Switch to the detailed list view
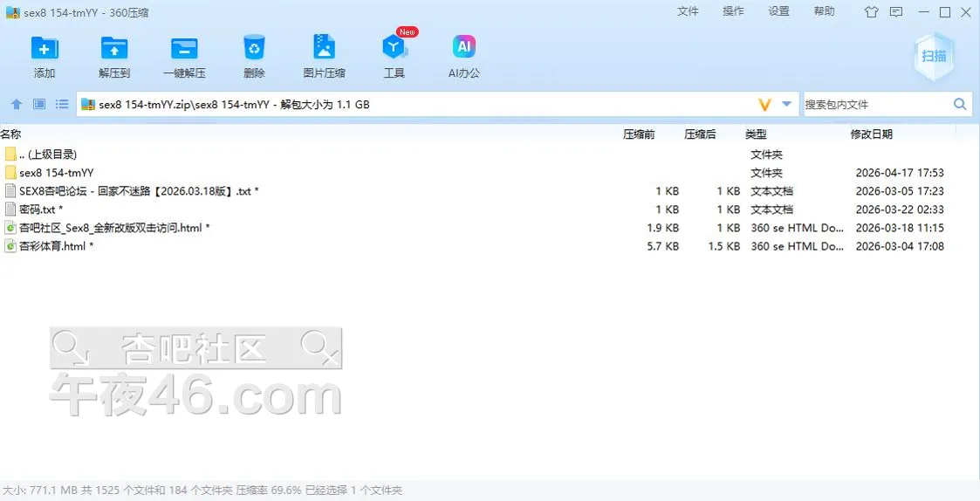 (62, 105)
